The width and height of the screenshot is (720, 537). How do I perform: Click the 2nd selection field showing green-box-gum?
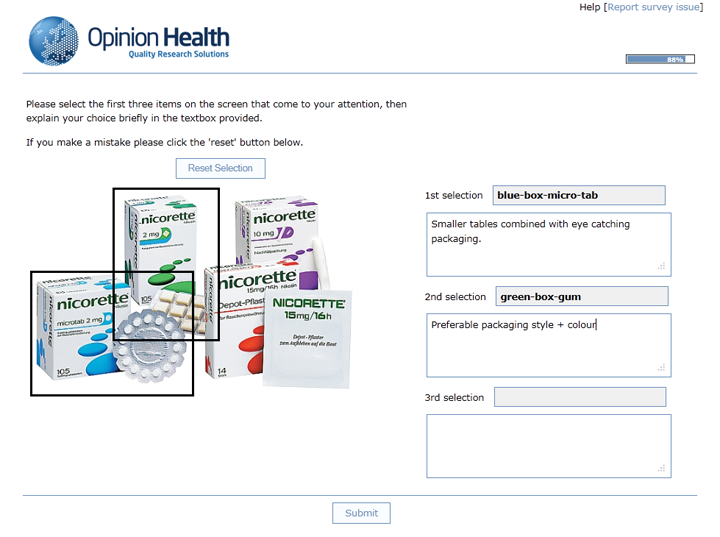582,296
